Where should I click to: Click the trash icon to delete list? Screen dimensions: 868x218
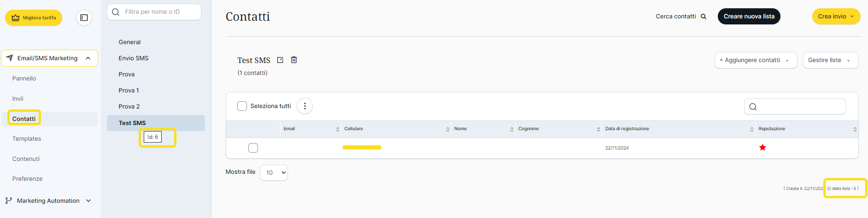coord(294,60)
